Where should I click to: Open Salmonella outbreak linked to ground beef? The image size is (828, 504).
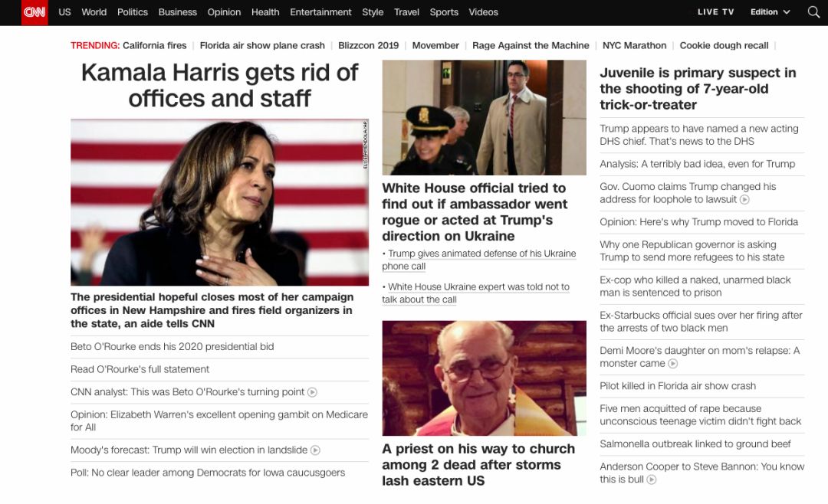coord(695,444)
